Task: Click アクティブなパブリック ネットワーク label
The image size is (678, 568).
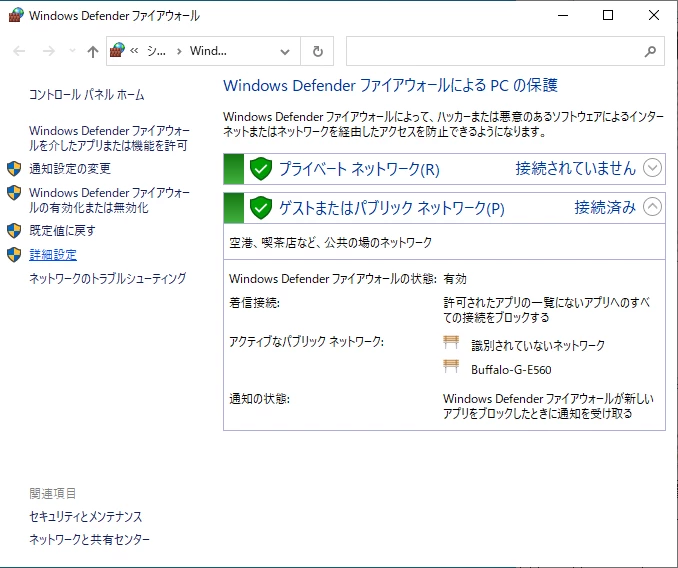Action: click(x=306, y=341)
